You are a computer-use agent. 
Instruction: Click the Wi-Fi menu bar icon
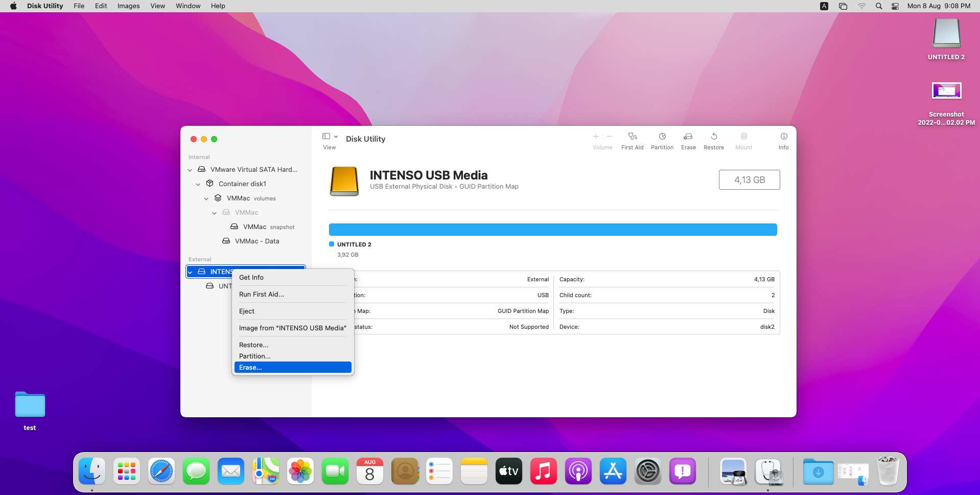[x=862, y=6]
